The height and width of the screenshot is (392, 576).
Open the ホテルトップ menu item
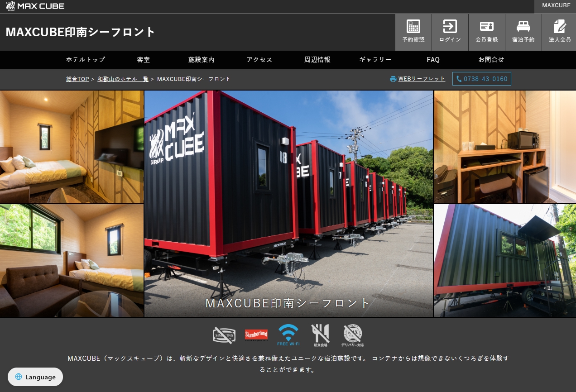(86, 59)
